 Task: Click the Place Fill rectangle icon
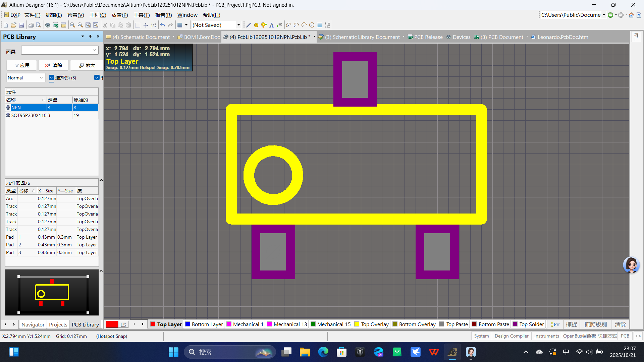(320, 25)
